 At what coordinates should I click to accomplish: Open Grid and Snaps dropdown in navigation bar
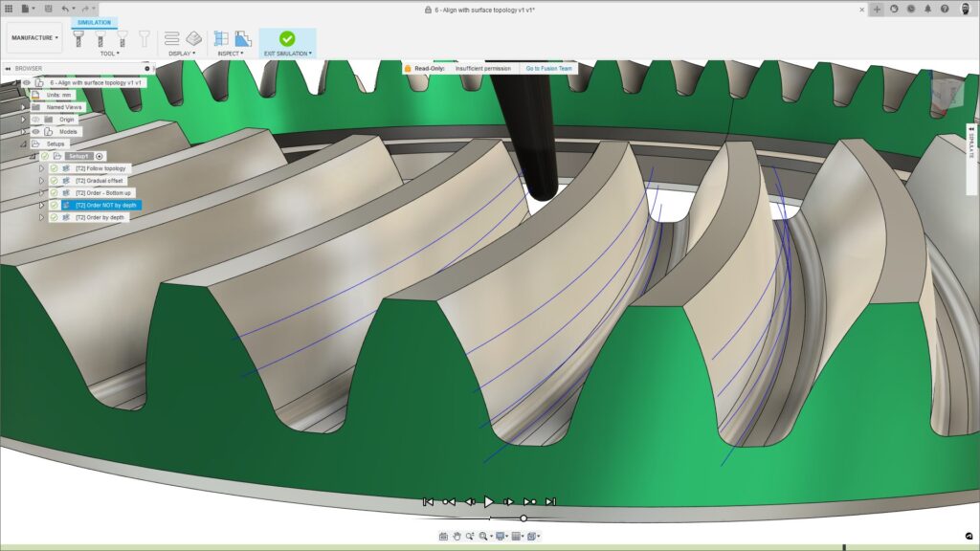tap(518, 536)
